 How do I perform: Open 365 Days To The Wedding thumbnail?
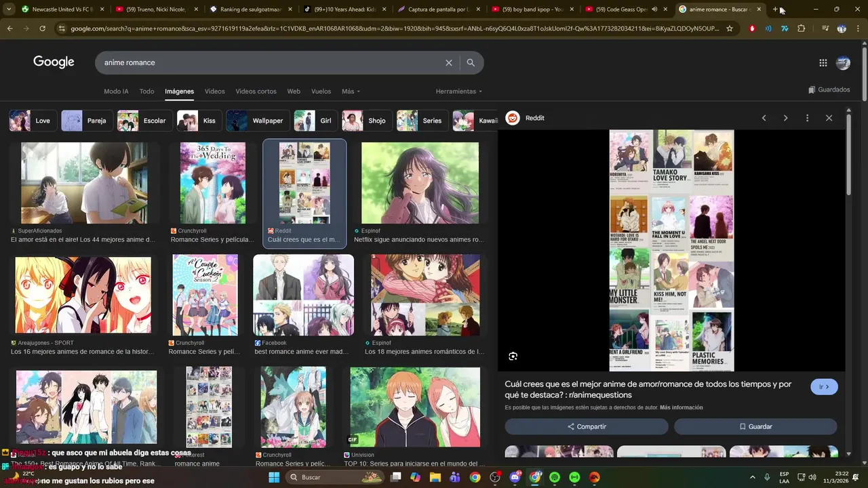(213, 183)
